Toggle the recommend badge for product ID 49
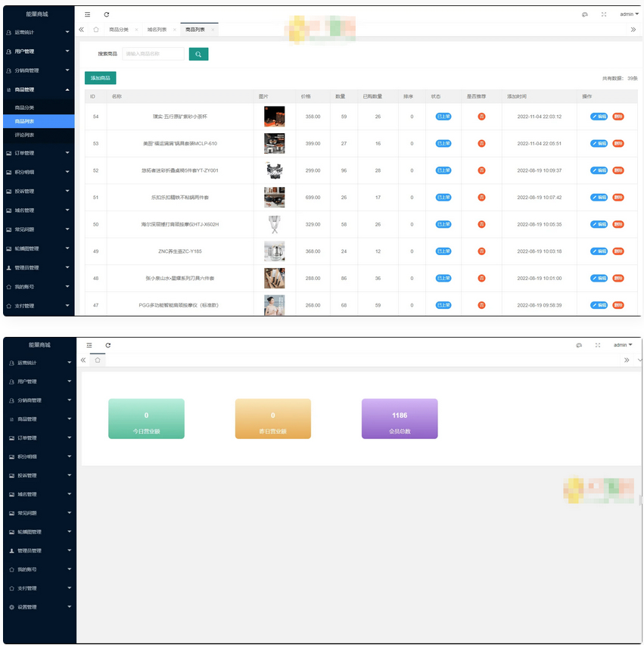 (481, 251)
